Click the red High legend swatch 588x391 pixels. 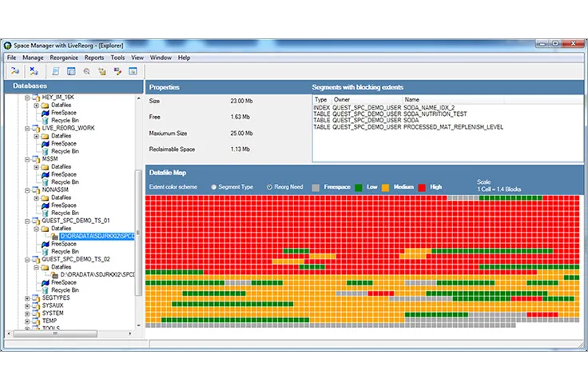[x=422, y=188]
